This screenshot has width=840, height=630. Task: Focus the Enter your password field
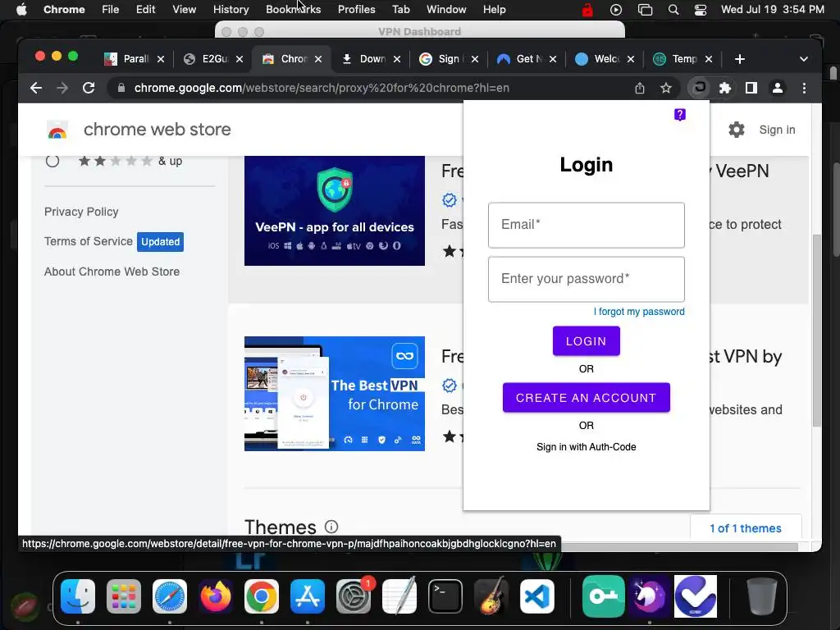(586, 279)
